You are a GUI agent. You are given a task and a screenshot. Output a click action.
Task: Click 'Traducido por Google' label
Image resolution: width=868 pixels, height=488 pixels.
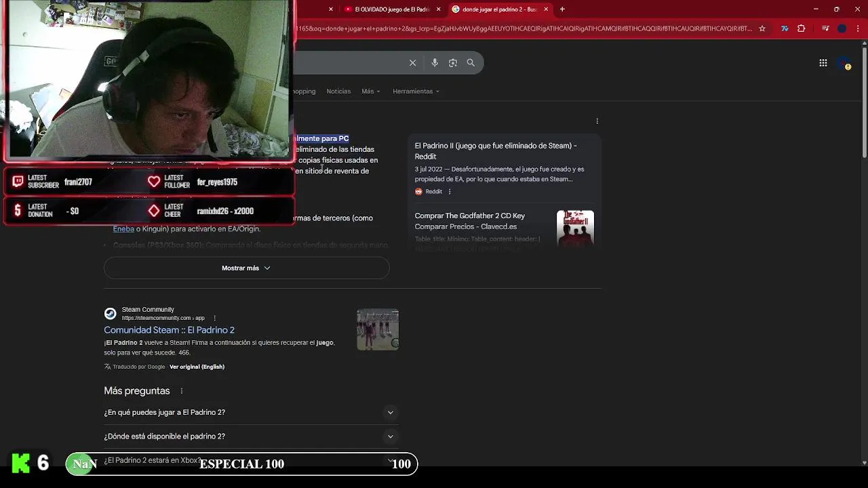coord(138,367)
